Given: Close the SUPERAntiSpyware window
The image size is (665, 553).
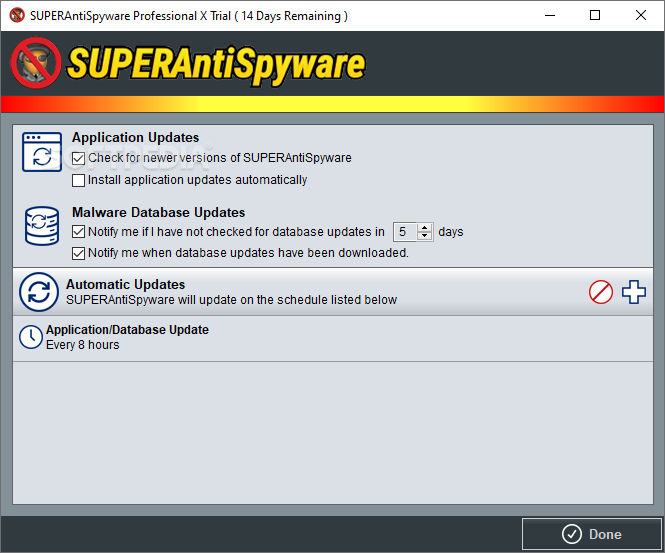Looking at the screenshot, I should click(x=641, y=15).
